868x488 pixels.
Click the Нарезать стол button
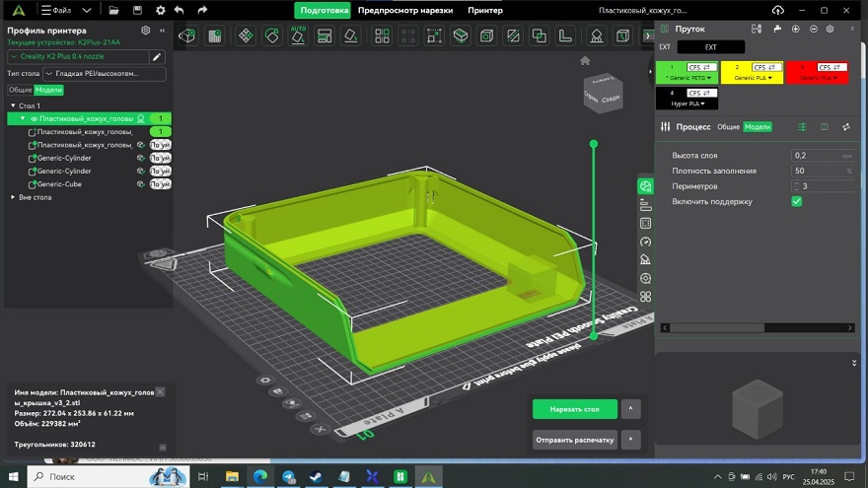point(575,409)
